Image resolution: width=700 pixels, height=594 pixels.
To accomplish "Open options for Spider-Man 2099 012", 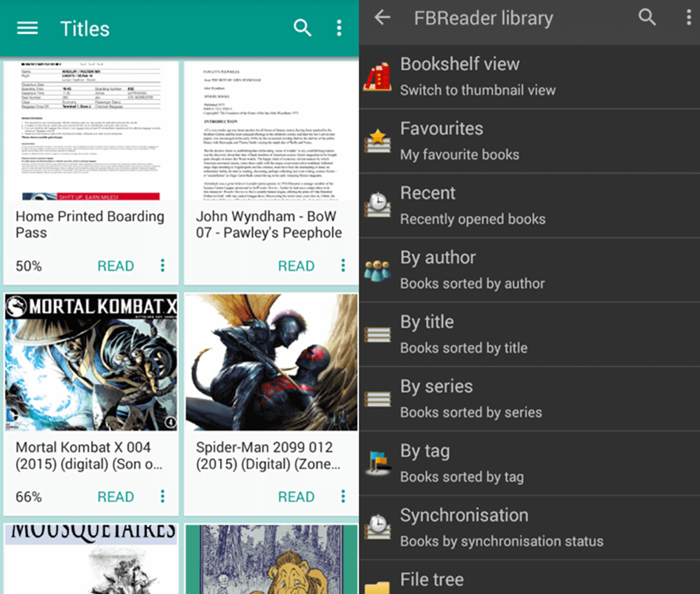I will click(x=343, y=497).
